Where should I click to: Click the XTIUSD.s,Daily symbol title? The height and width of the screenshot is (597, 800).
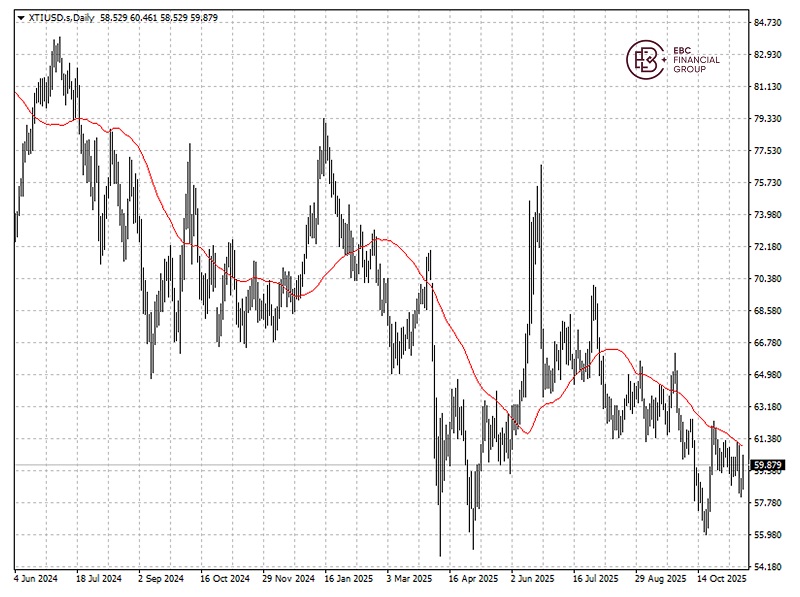click(x=60, y=17)
